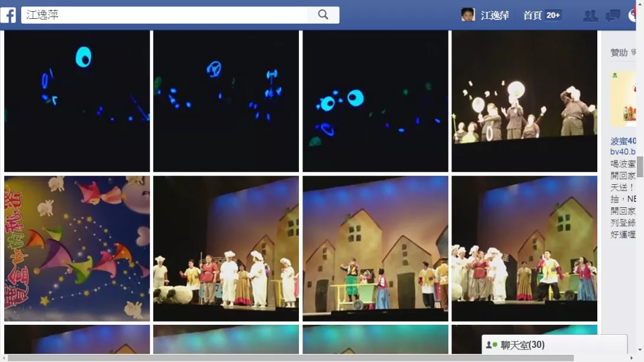Open photo with single large glowing eye
Viewport: 644px width, 362px height.
[77, 101]
